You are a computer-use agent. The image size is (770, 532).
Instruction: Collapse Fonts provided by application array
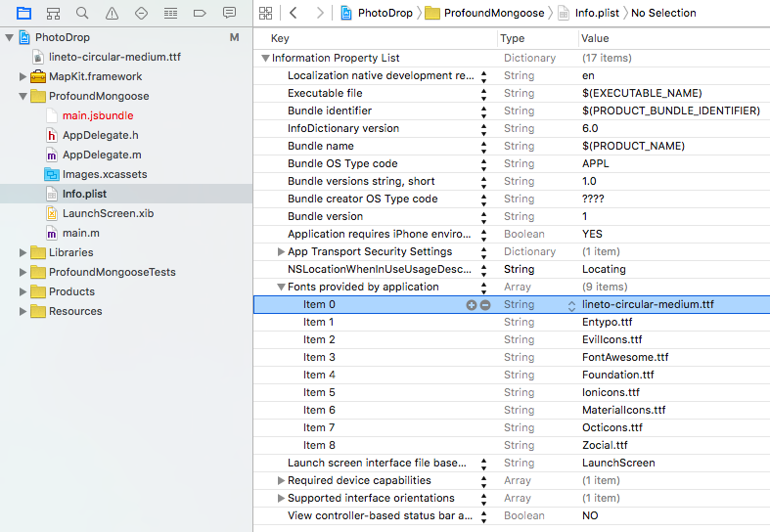281,288
